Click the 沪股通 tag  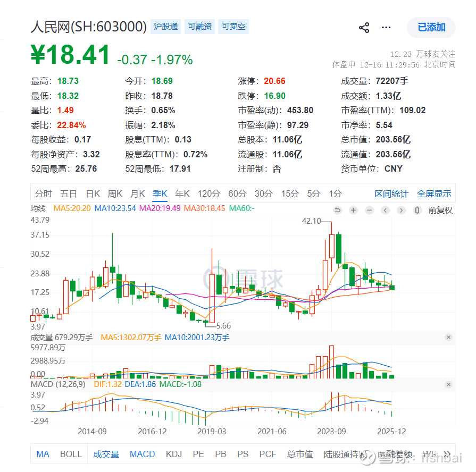pyautogui.click(x=166, y=27)
